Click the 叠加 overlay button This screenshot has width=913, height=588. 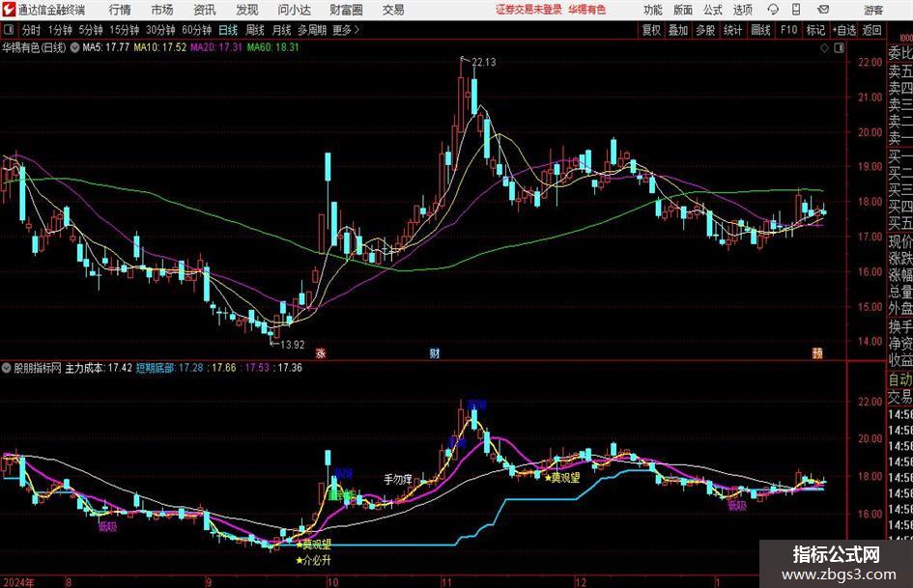click(678, 30)
